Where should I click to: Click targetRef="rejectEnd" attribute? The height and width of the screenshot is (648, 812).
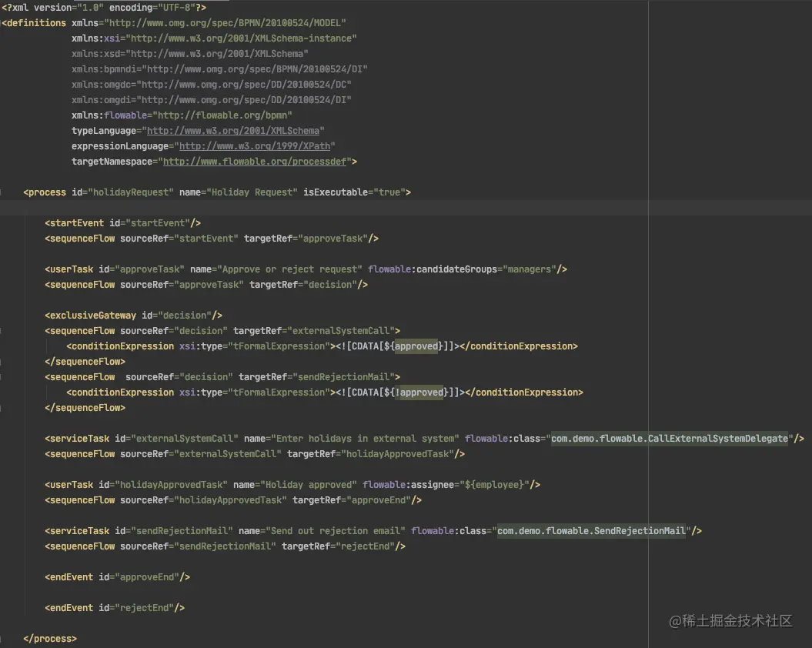click(x=338, y=546)
